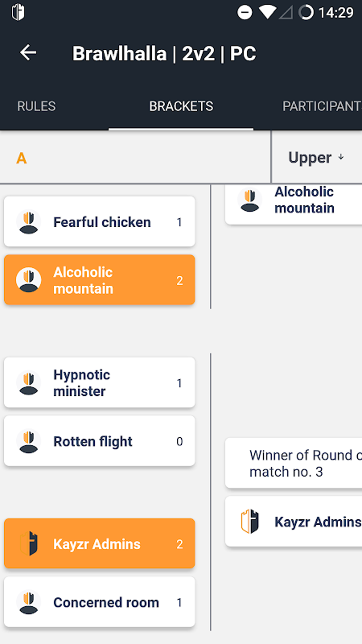Tap Rotten flight's avatar icon
This screenshot has height=644, width=362.
(28, 442)
